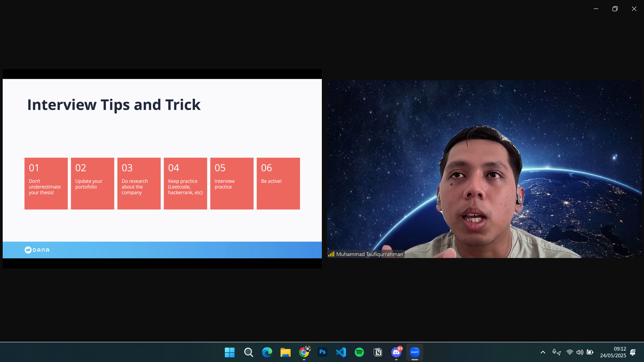Click the 02 Update your portofolio card
This screenshot has width=644, height=362.
coord(93,184)
